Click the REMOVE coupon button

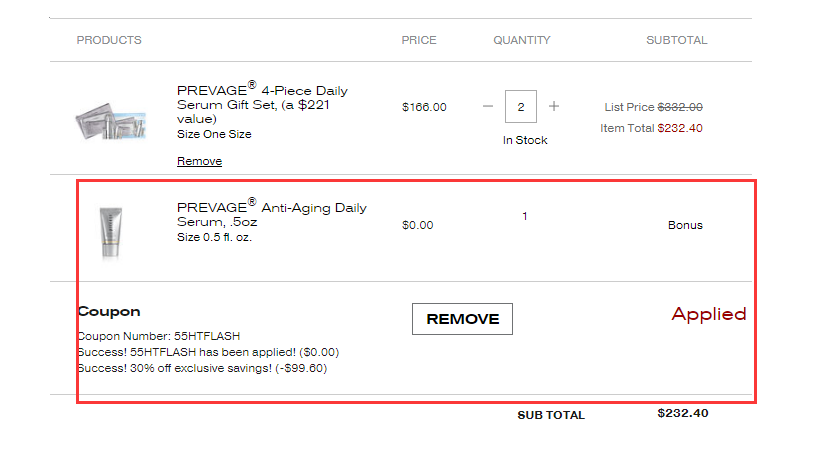click(462, 319)
